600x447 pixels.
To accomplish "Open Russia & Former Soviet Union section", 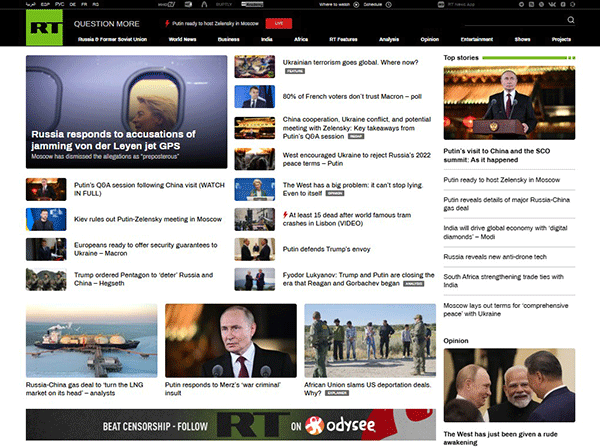I will (112, 39).
